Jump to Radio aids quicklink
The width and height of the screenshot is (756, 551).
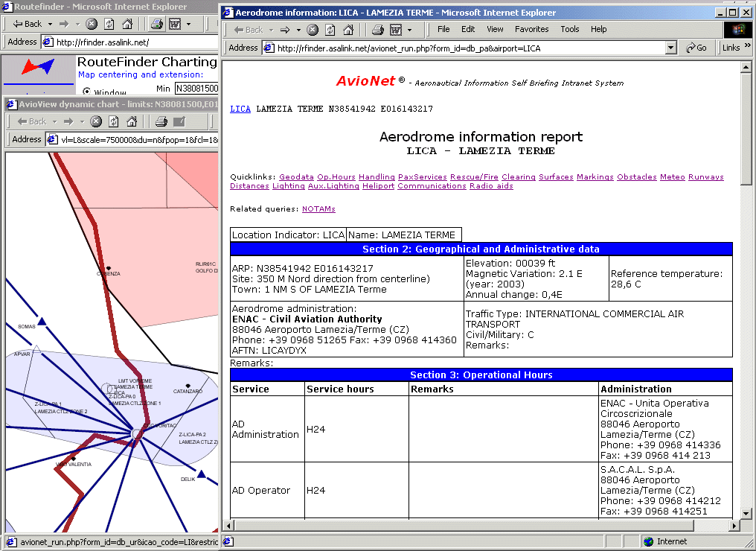491,185
